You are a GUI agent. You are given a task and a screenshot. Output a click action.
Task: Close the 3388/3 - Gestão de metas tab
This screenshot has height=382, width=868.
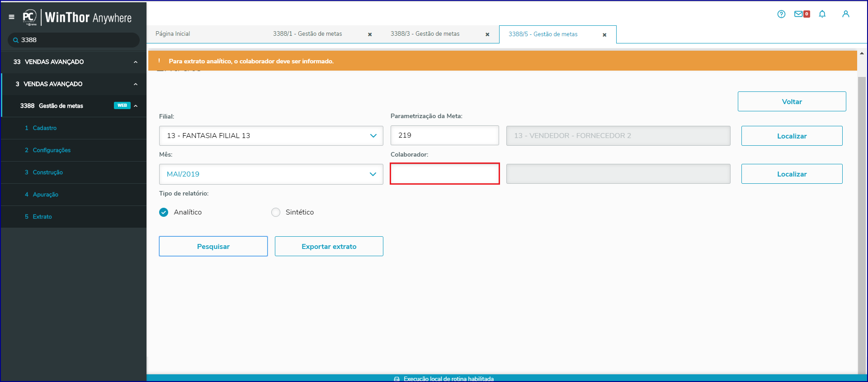(x=487, y=34)
